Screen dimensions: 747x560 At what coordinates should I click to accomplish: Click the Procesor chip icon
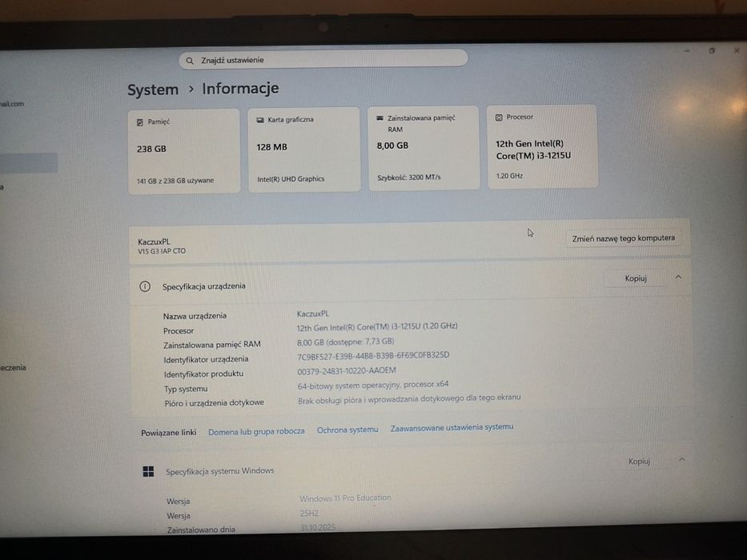pos(499,117)
